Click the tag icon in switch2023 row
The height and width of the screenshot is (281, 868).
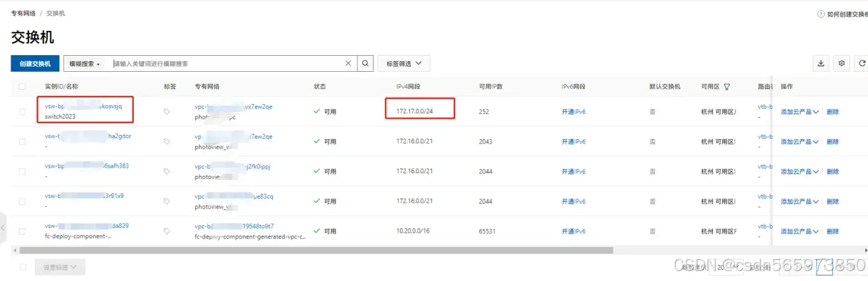167,112
